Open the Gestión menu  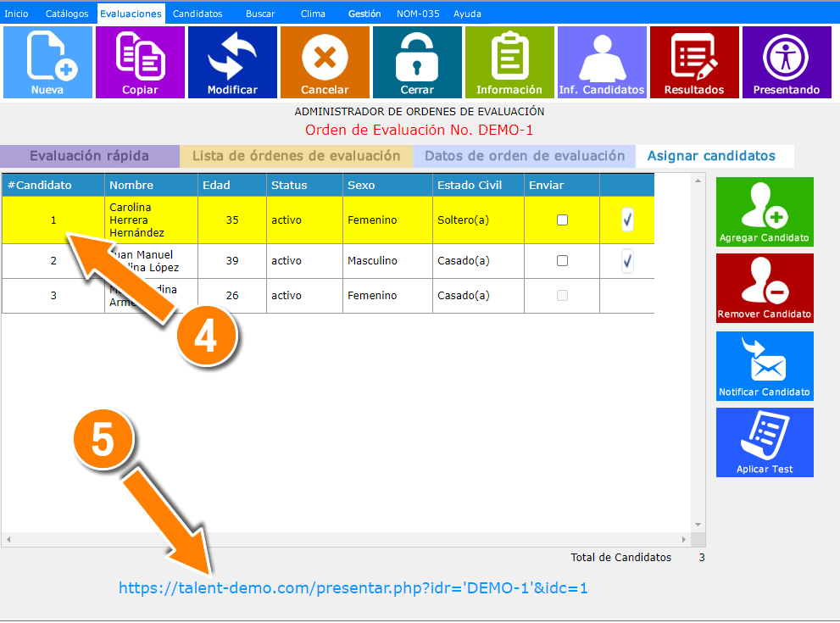(364, 14)
